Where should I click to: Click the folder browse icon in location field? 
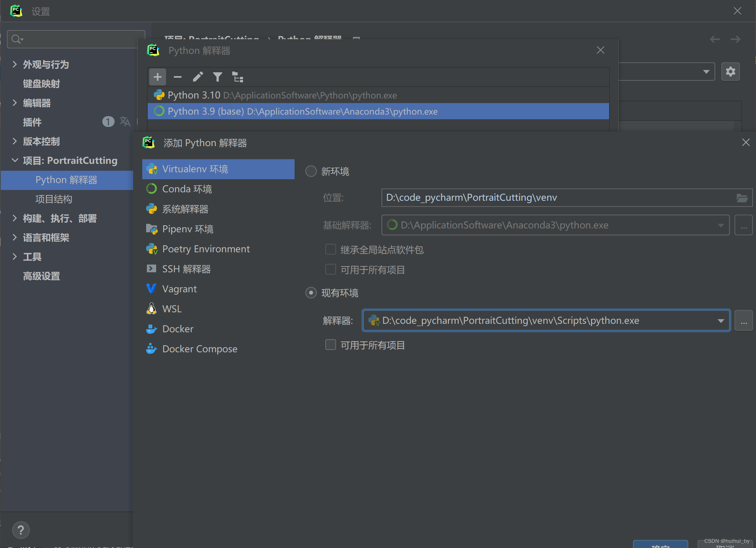point(742,198)
